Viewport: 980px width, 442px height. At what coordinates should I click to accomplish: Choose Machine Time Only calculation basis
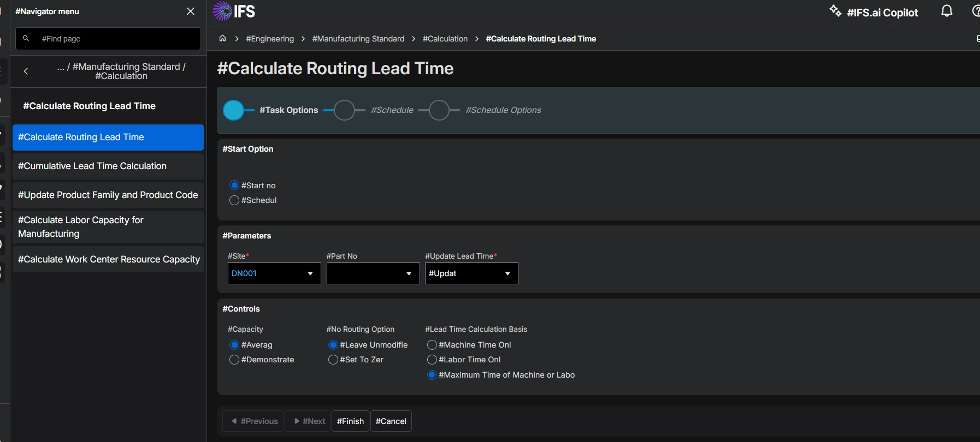(x=432, y=345)
